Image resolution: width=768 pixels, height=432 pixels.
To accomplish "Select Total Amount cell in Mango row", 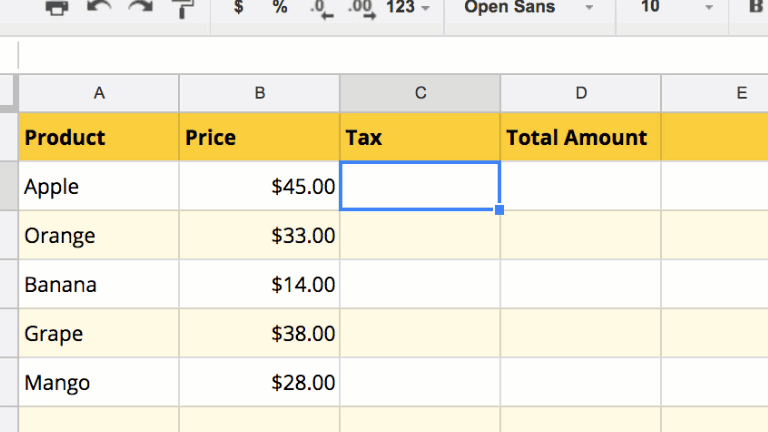I will 581,382.
